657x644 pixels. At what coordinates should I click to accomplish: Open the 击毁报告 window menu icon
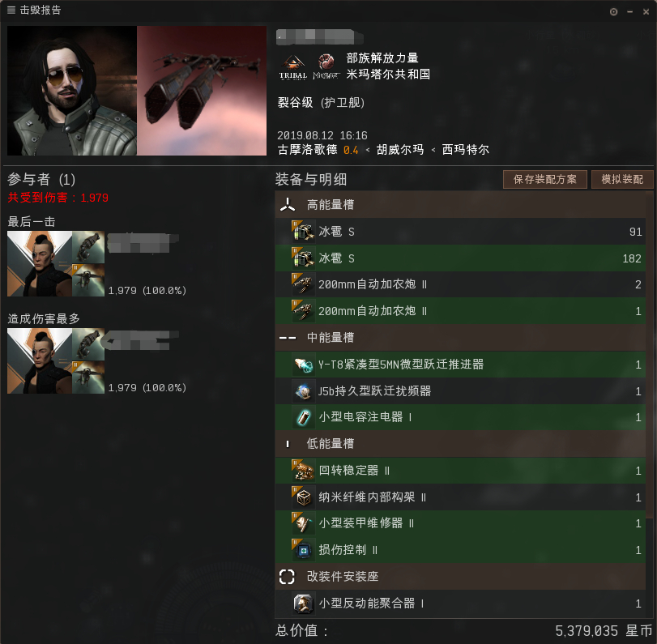(11, 10)
